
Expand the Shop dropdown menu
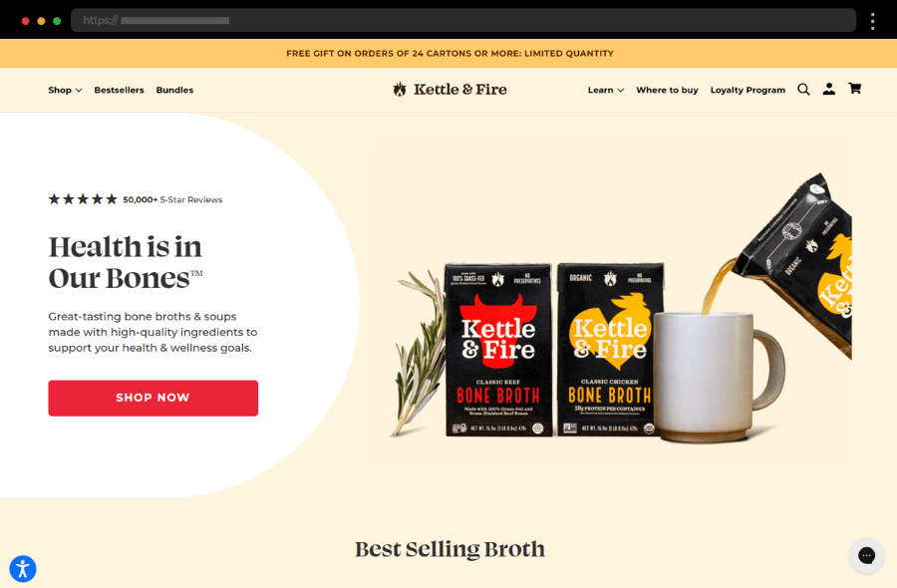click(65, 90)
